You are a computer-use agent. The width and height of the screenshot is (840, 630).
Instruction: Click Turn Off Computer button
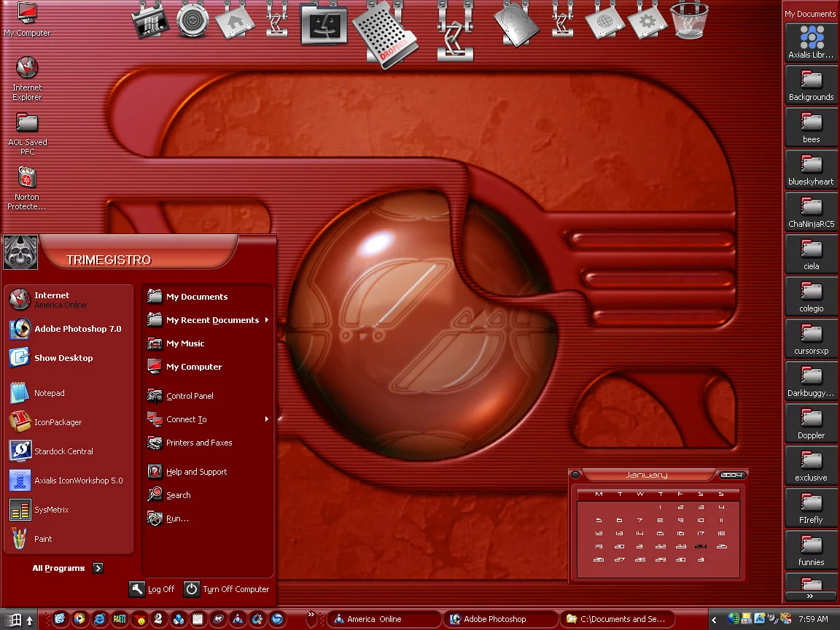point(227,589)
